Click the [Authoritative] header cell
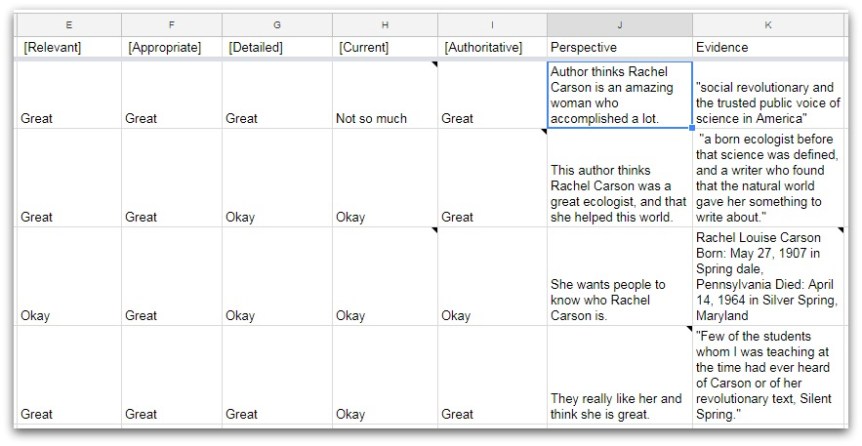 [492, 47]
